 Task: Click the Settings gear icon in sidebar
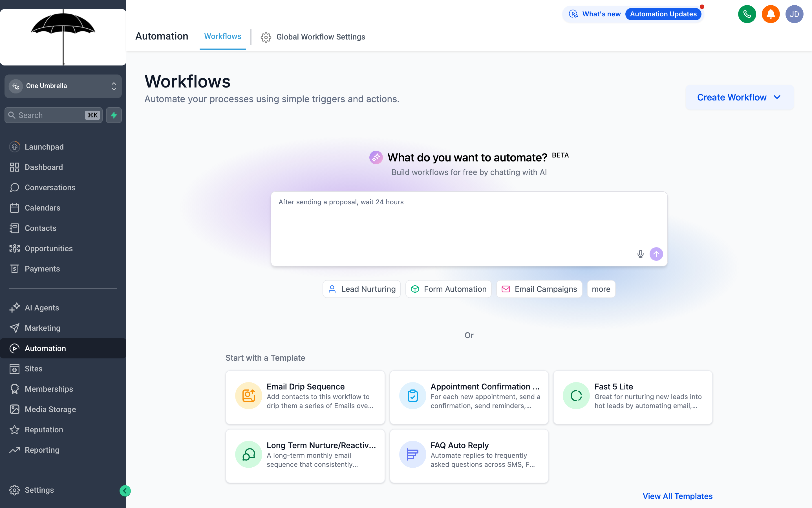(14, 490)
